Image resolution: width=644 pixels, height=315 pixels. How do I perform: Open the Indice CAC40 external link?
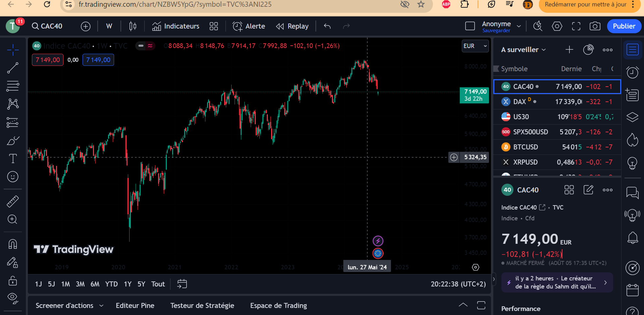(x=542, y=207)
